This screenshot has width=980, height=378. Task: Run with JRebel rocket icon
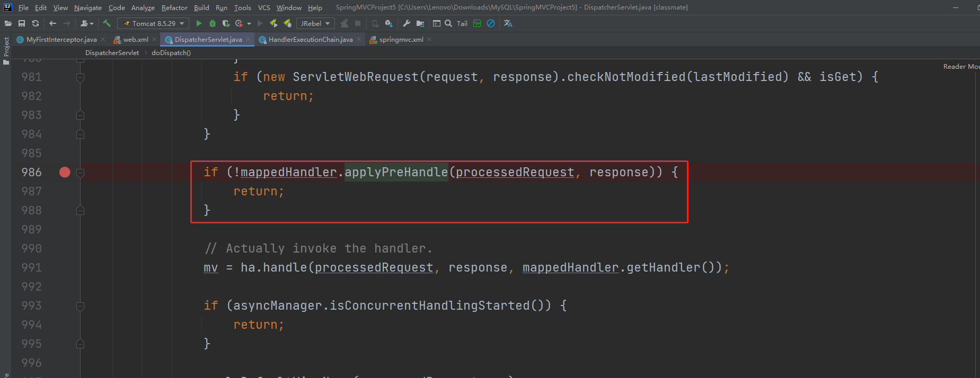273,23
